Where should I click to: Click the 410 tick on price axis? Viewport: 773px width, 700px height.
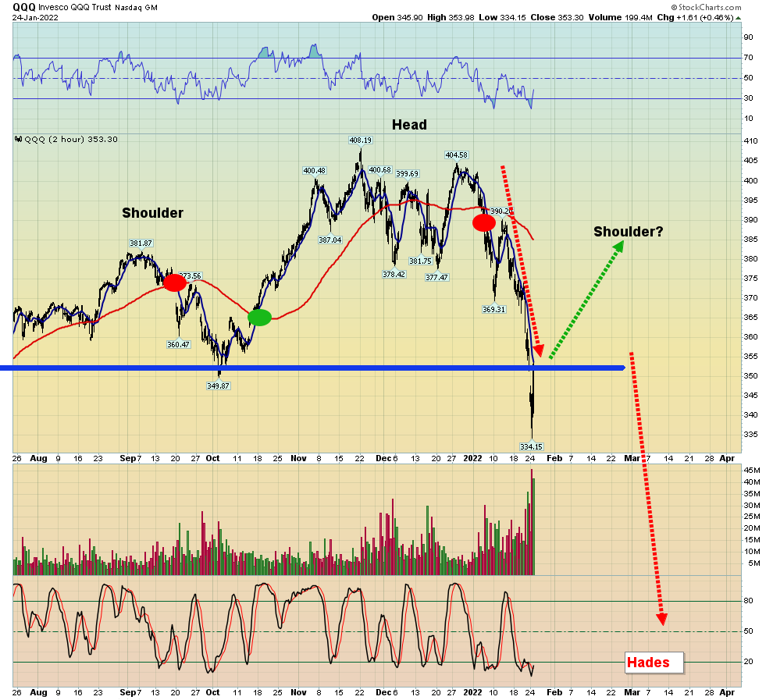coord(751,141)
